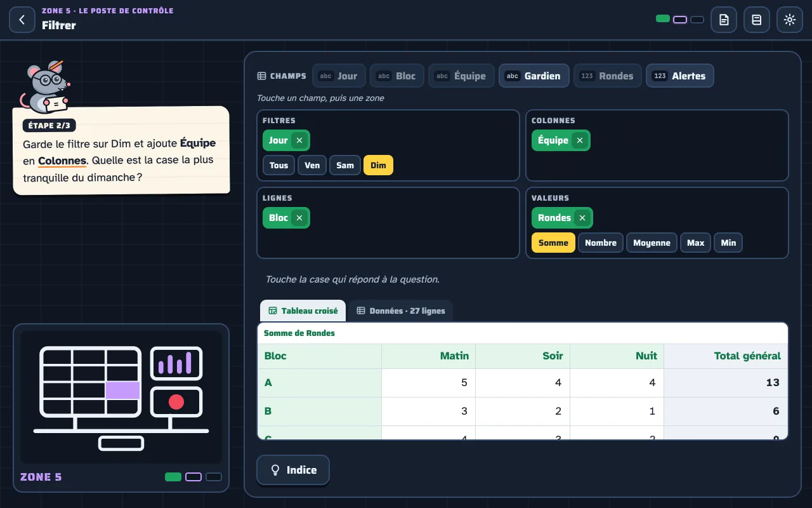Select the Jour field chip
Viewport: 812px width, 508px height.
point(339,76)
